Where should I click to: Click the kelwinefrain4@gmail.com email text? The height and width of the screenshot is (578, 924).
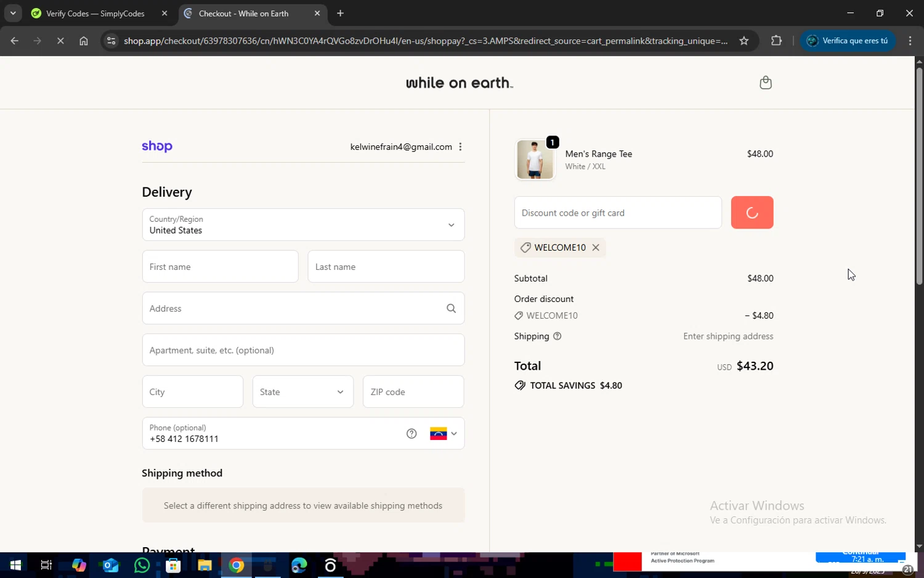401,147
